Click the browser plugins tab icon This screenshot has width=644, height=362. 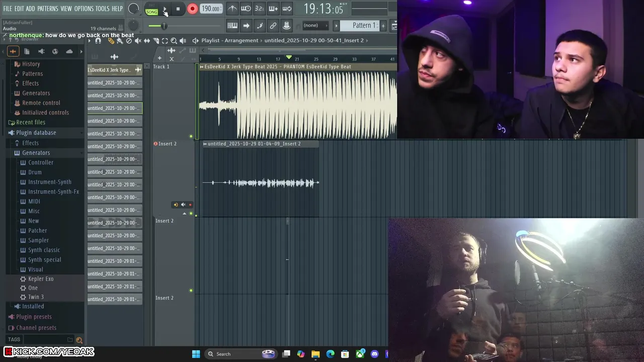click(x=55, y=51)
